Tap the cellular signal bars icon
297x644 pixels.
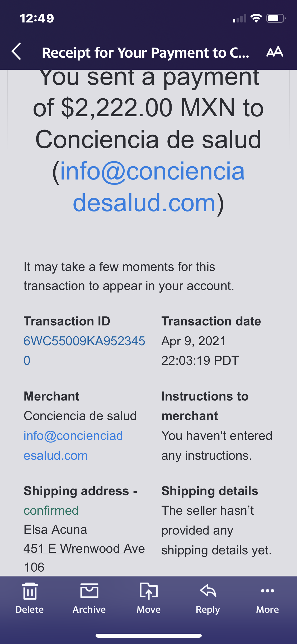[x=239, y=19]
